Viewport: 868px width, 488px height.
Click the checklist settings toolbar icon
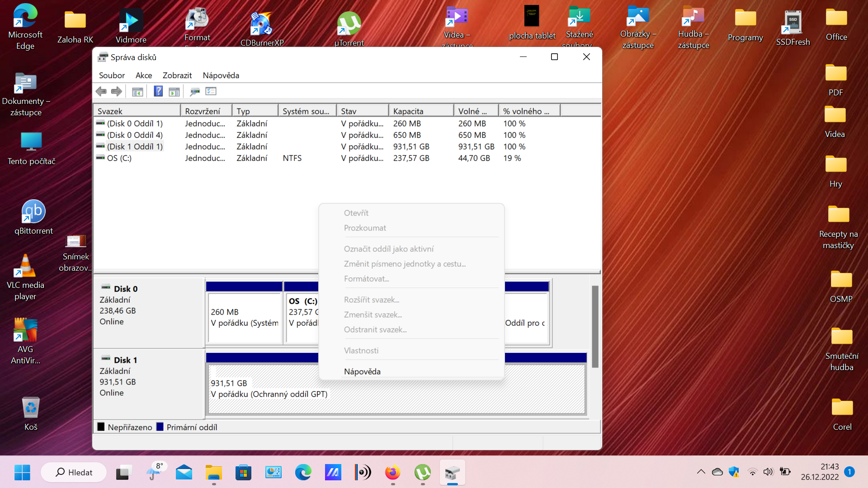[211, 91]
